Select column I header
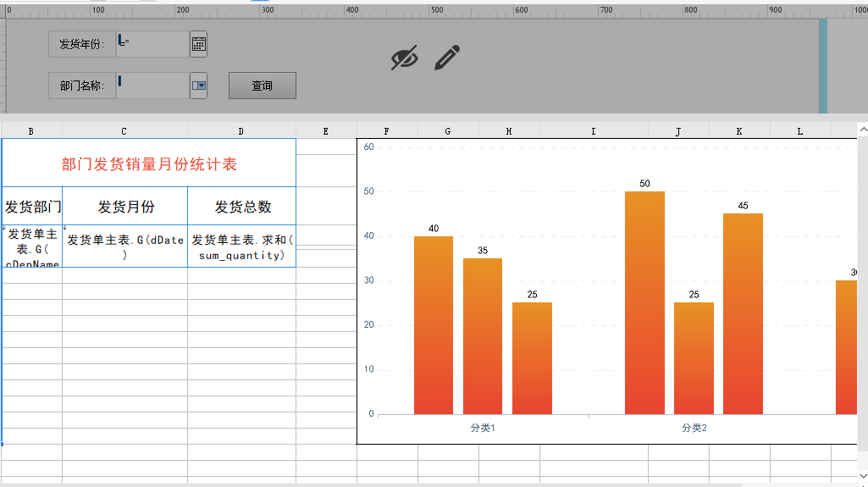868x487 pixels. (x=593, y=131)
